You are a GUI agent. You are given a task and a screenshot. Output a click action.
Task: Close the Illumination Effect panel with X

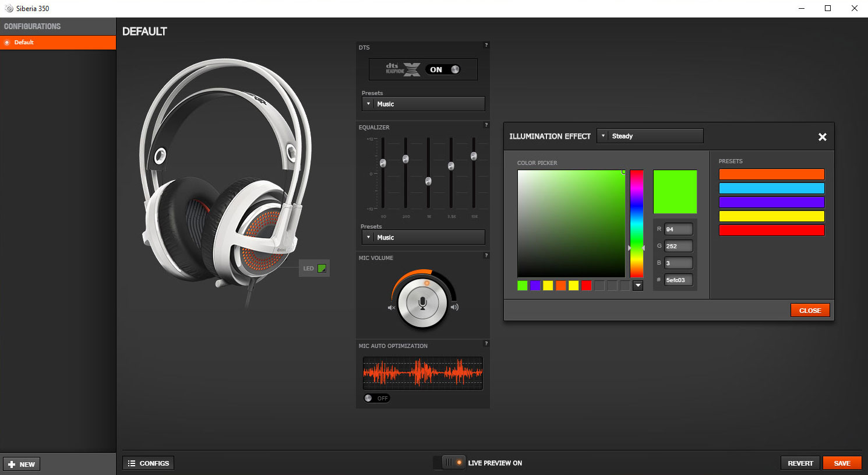tap(822, 137)
